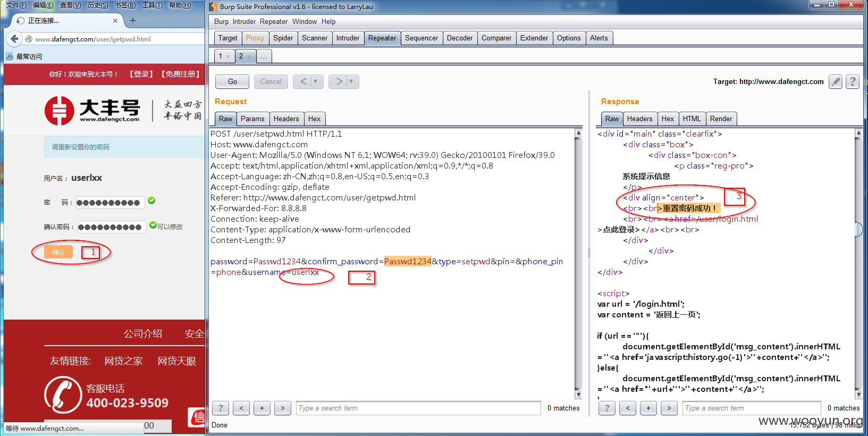Click the orange 确认 submit button
The height and width of the screenshot is (436, 868).
(x=58, y=252)
